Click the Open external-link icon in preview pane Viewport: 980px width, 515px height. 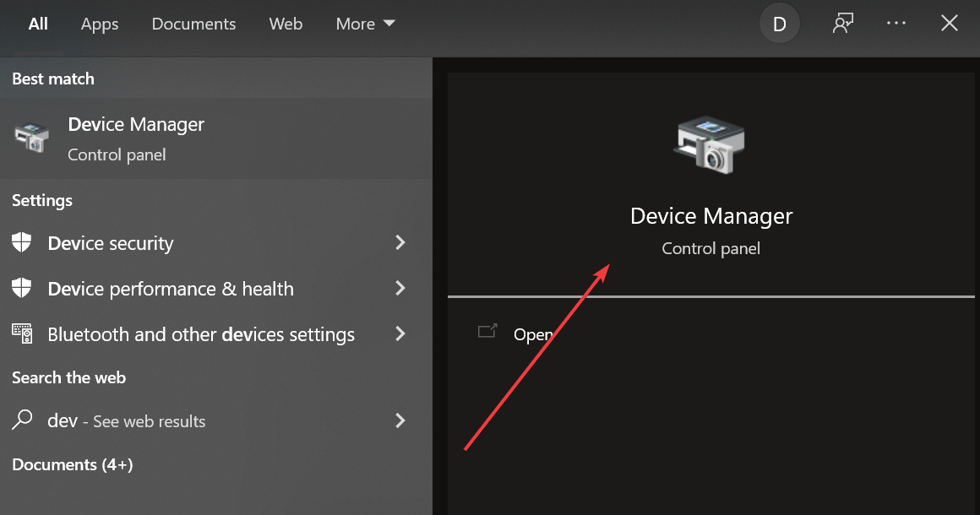point(487,332)
